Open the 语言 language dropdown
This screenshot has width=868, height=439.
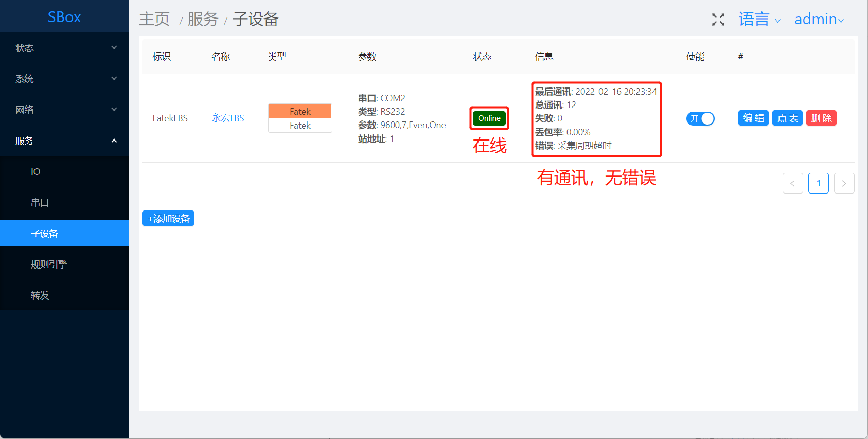coord(759,20)
